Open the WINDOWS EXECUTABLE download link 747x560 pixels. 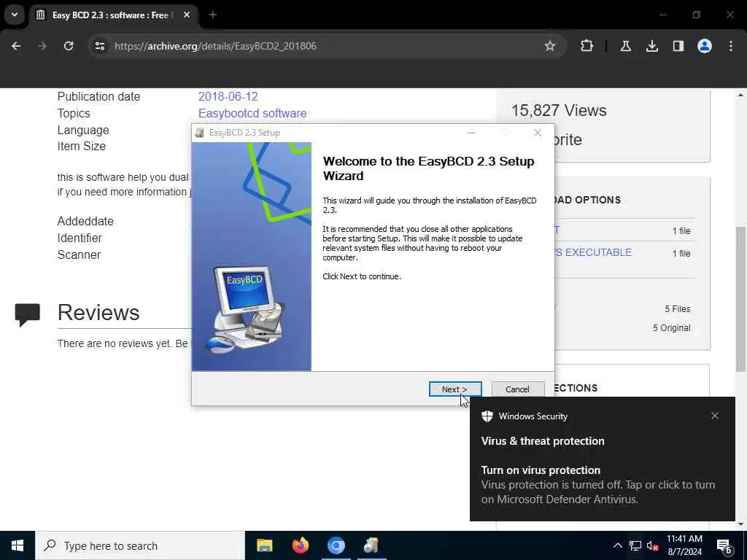click(593, 252)
